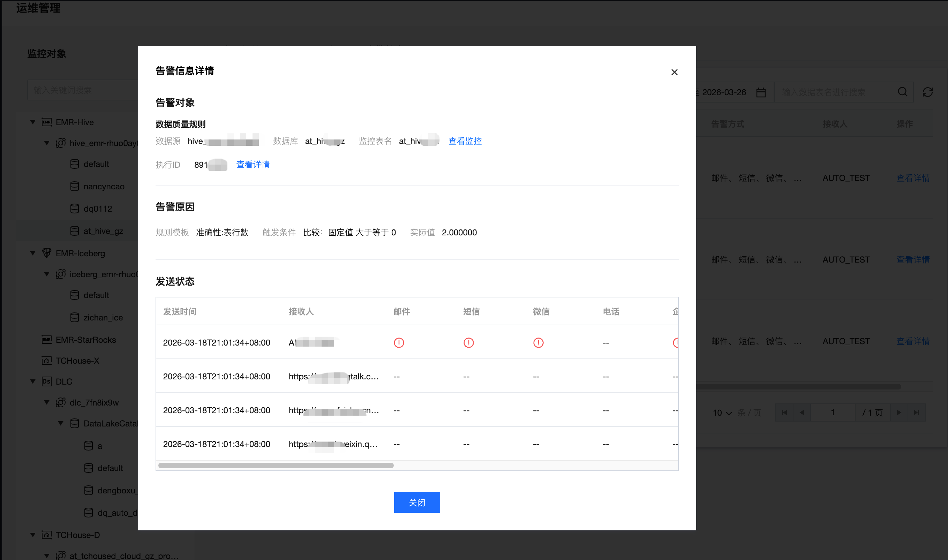Collapse the EMR-Hive tree node
The image size is (948, 560).
pyautogui.click(x=33, y=122)
